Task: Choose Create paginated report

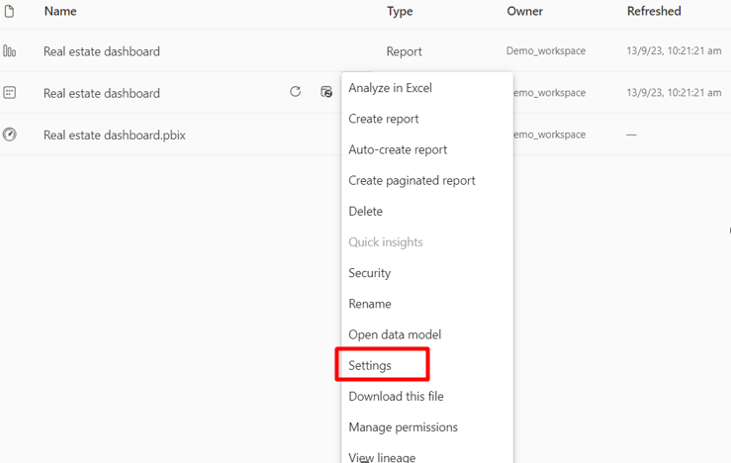Action: click(x=411, y=181)
